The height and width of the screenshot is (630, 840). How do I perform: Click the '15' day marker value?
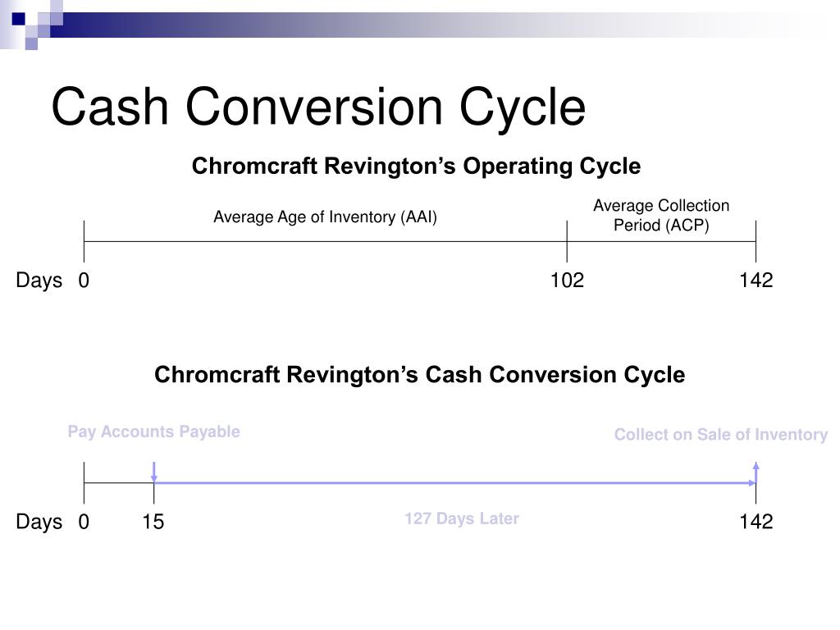pyautogui.click(x=153, y=522)
